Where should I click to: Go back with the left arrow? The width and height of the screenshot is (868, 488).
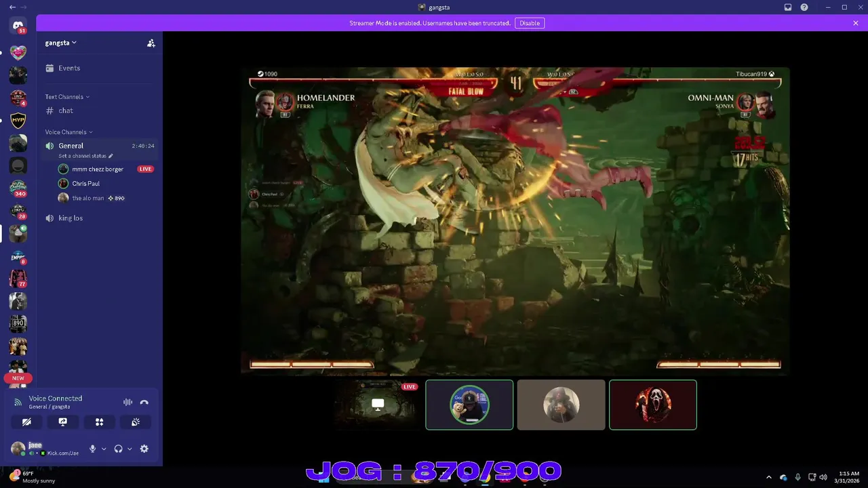point(12,7)
